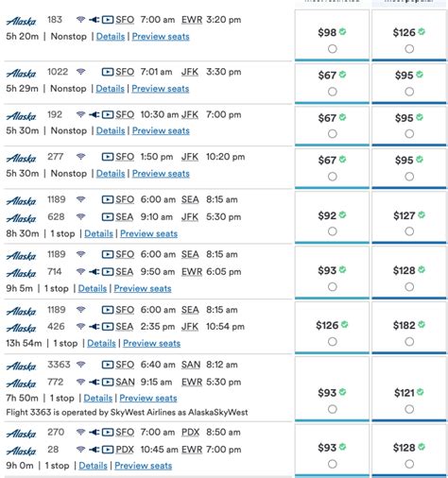
Task: Click the Wi-Fi icon on flight 277
Action: point(81,157)
